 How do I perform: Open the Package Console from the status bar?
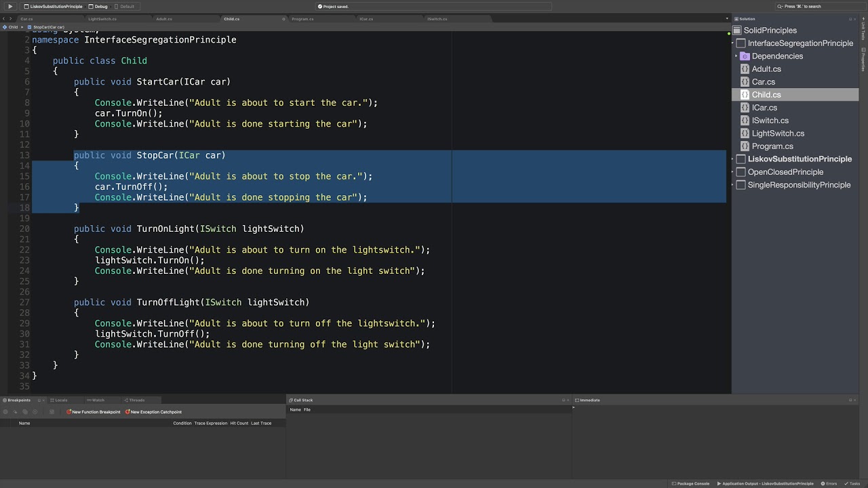coord(692,483)
